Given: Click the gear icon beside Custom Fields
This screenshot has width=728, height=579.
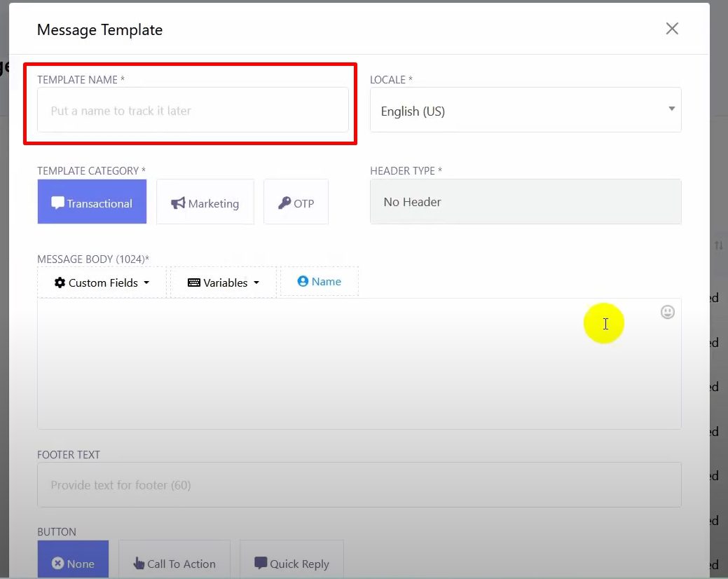Looking at the screenshot, I should click(x=60, y=282).
